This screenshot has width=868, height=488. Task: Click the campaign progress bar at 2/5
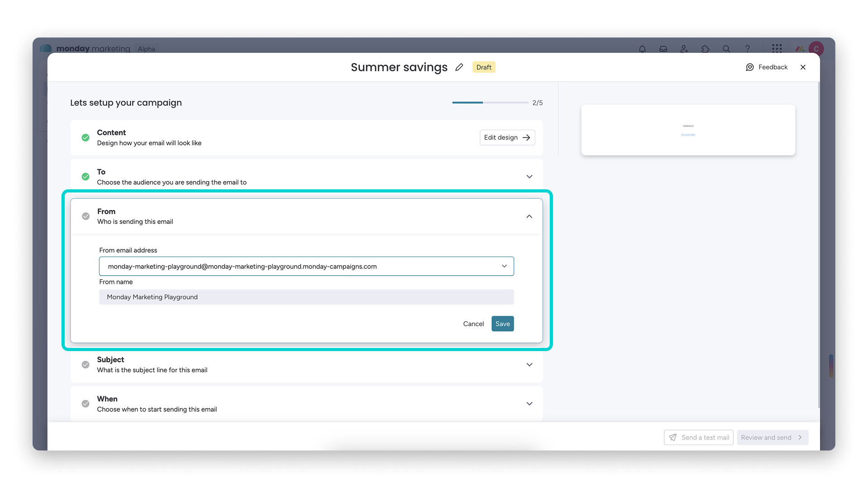tap(491, 103)
